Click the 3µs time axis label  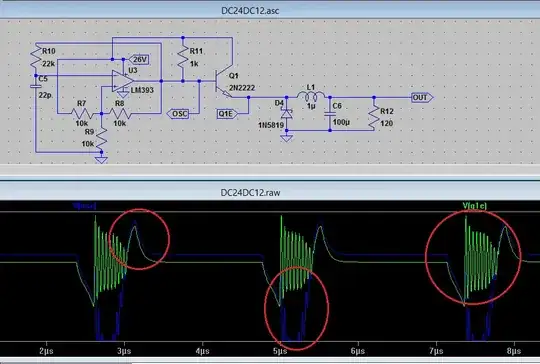pyautogui.click(x=124, y=351)
